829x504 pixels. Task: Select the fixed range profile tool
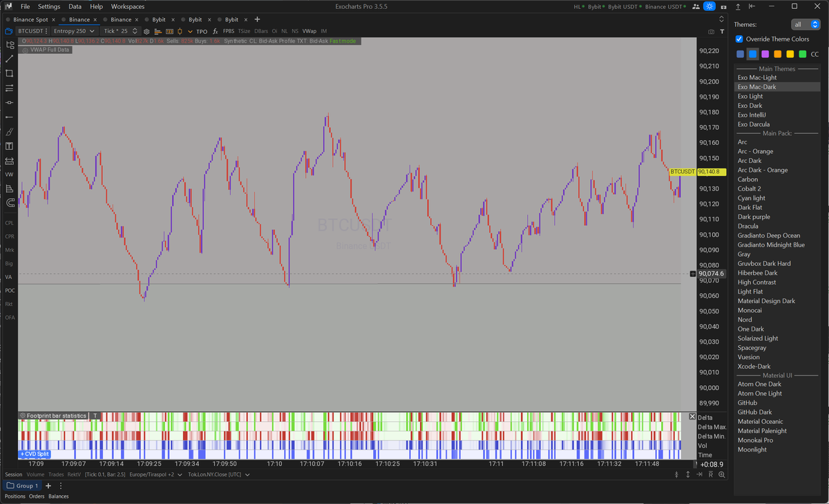(10, 188)
